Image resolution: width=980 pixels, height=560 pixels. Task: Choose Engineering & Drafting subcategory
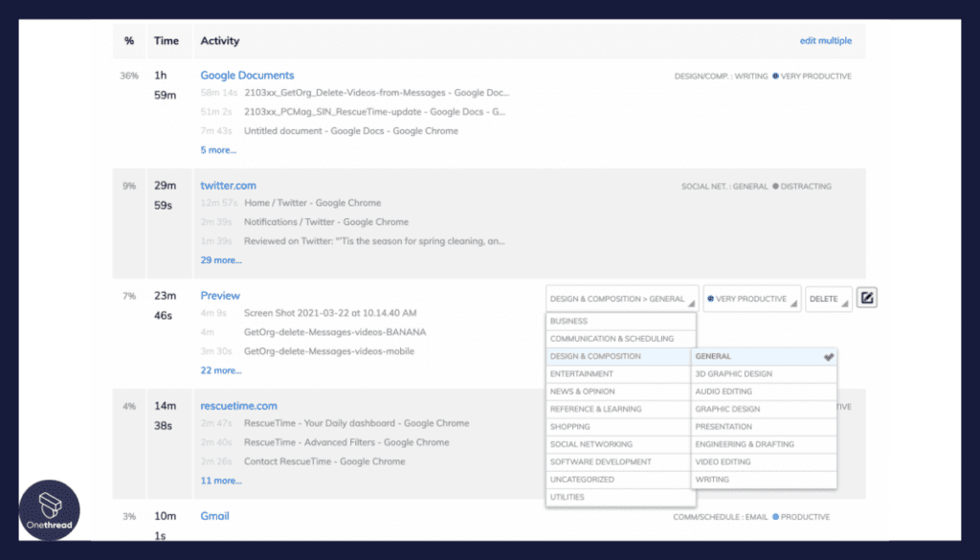click(764, 444)
